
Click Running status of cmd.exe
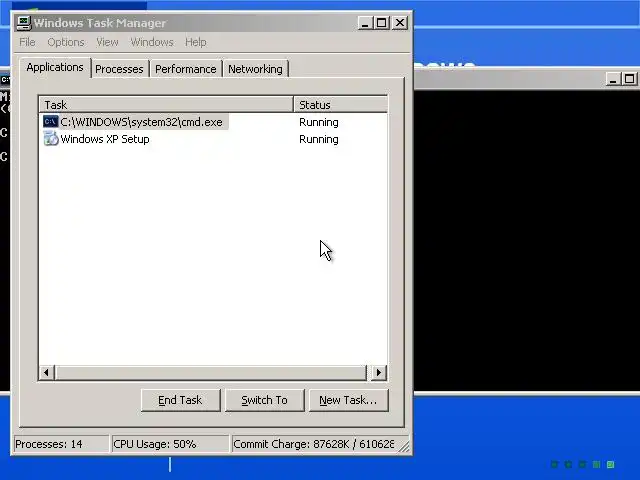pos(319,122)
